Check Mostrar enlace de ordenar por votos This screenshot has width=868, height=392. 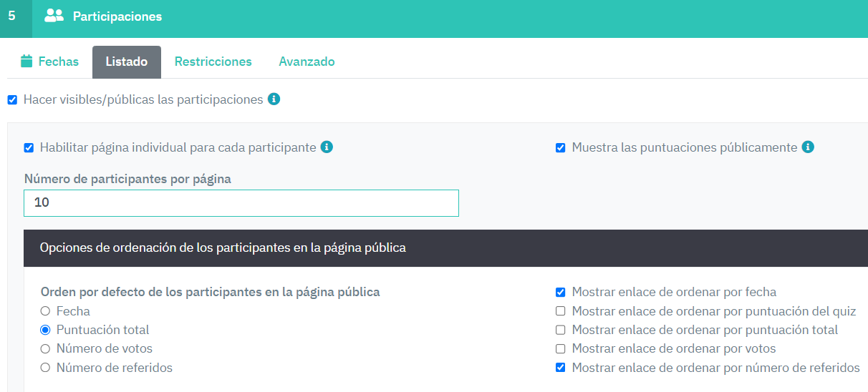[x=561, y=348]
